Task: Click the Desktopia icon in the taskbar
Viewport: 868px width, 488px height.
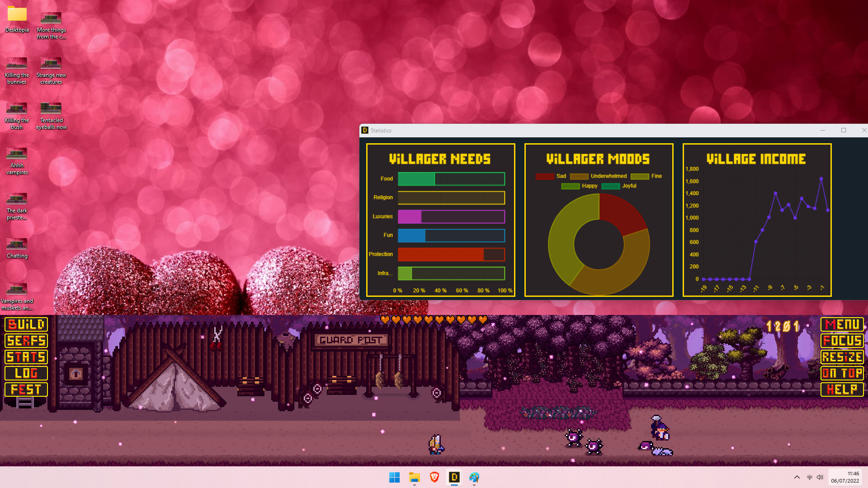Action: tap(454, 477)
